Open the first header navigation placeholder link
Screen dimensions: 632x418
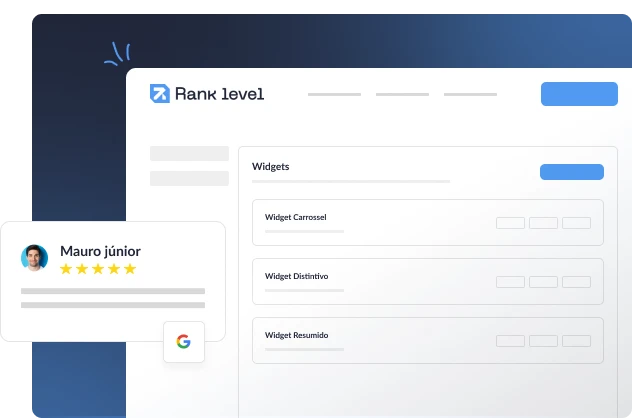335,94
